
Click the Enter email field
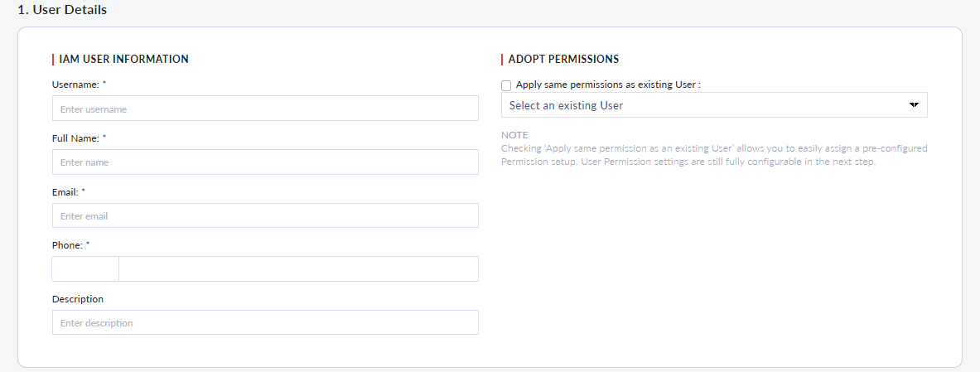(x=265, y=215)
